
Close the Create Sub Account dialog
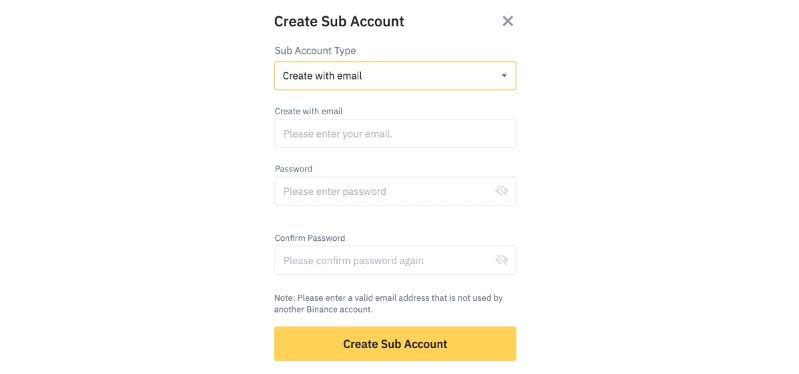(508, 21)
